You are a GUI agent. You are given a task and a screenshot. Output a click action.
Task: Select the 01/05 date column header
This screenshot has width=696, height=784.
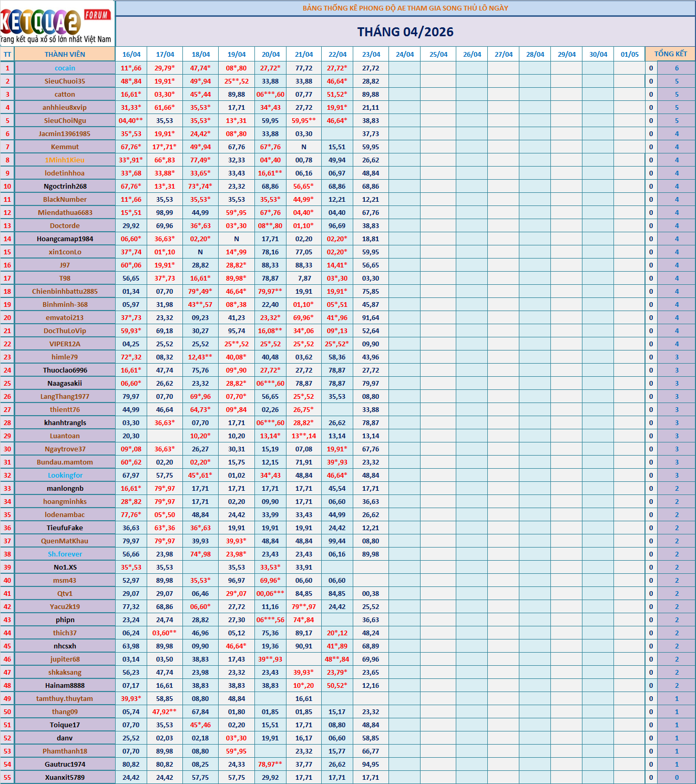[x=630, y=54]
